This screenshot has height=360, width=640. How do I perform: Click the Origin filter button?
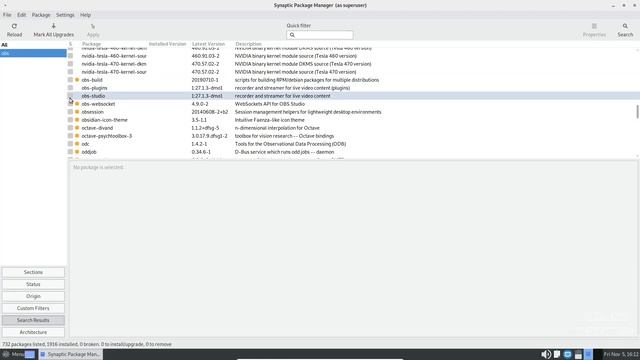pyautogui.click(x=33, y=296)
